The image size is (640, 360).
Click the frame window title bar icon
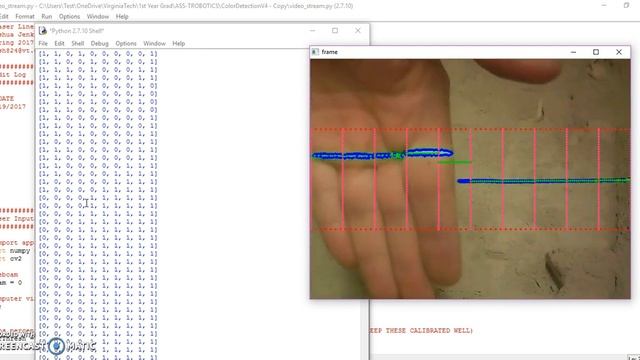[x=315, y=52]
